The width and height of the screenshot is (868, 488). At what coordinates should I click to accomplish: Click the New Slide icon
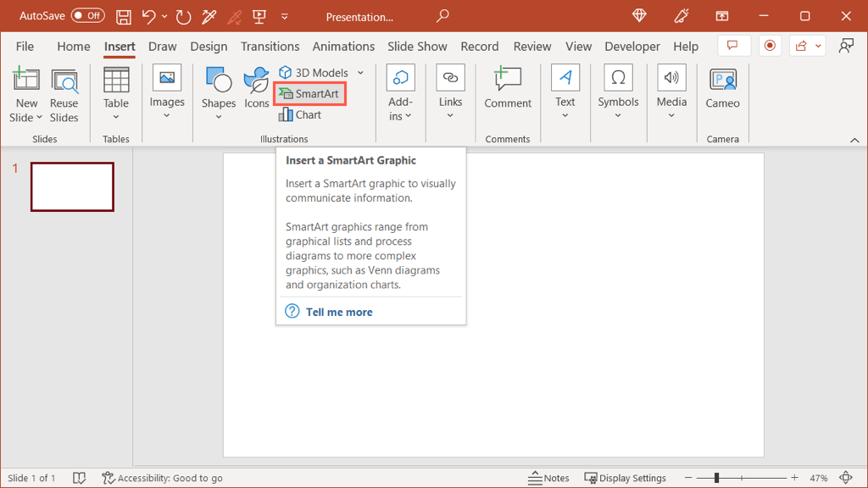tap(26, 80)
